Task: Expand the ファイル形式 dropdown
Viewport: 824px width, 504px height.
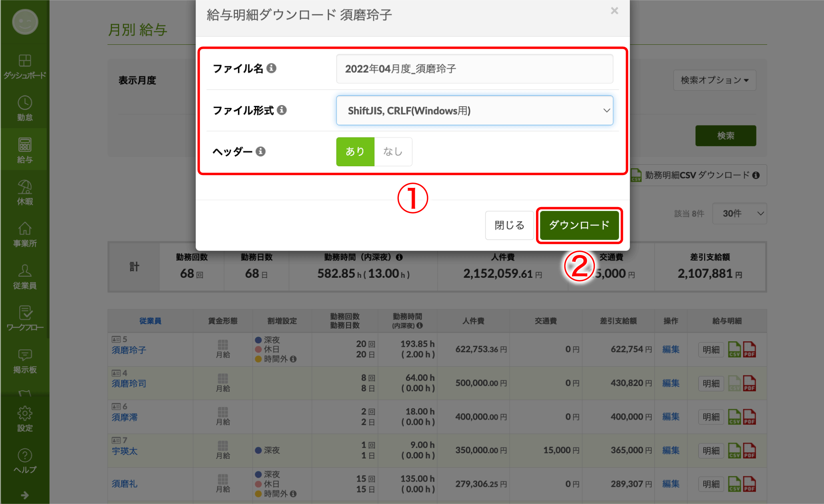Action: 474,110
